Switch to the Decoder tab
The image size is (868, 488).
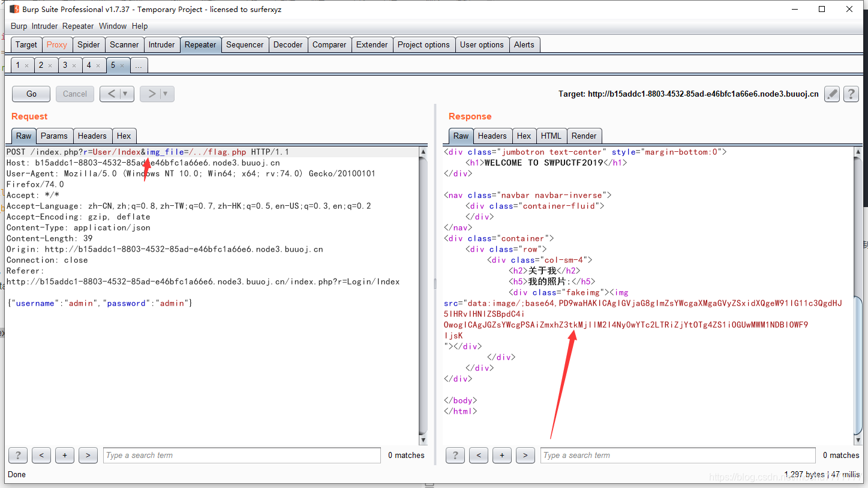[x=288, y=44]
